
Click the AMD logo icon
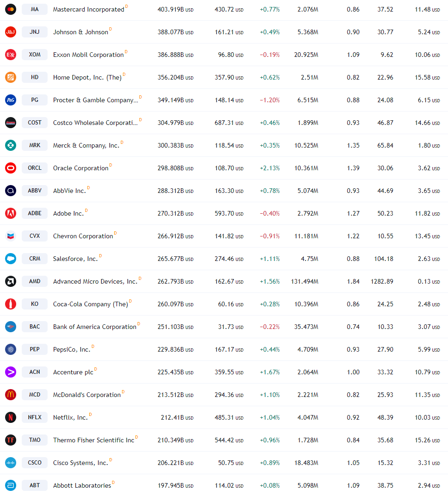pos(11,281)
